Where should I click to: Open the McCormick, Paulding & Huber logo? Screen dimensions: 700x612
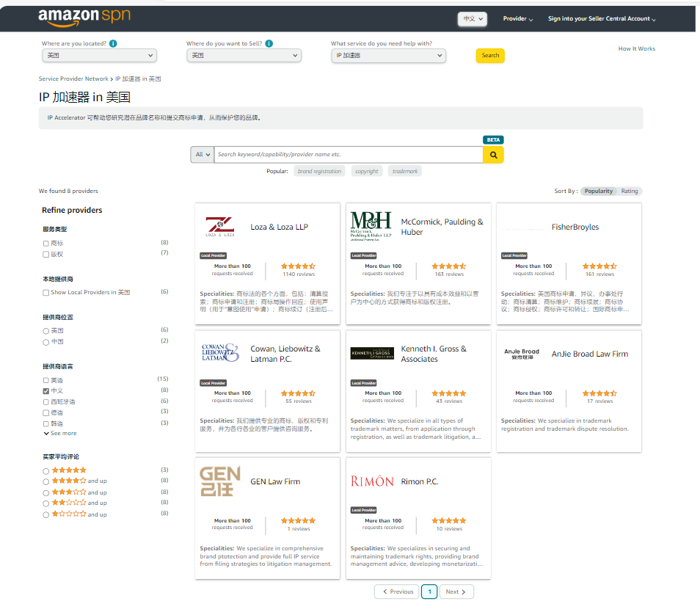(371, 226)
